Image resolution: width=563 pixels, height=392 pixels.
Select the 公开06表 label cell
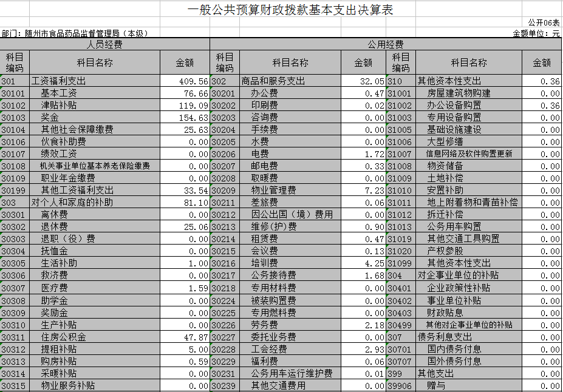[x=544, y=22]
